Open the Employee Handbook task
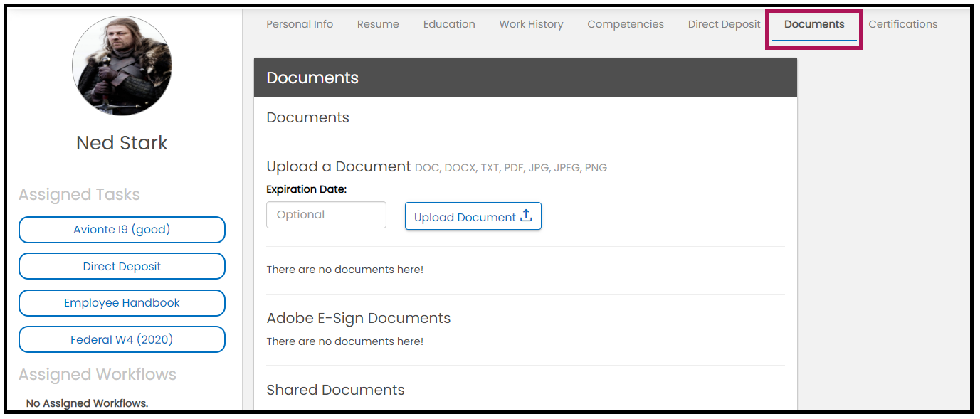 point(122,303)
